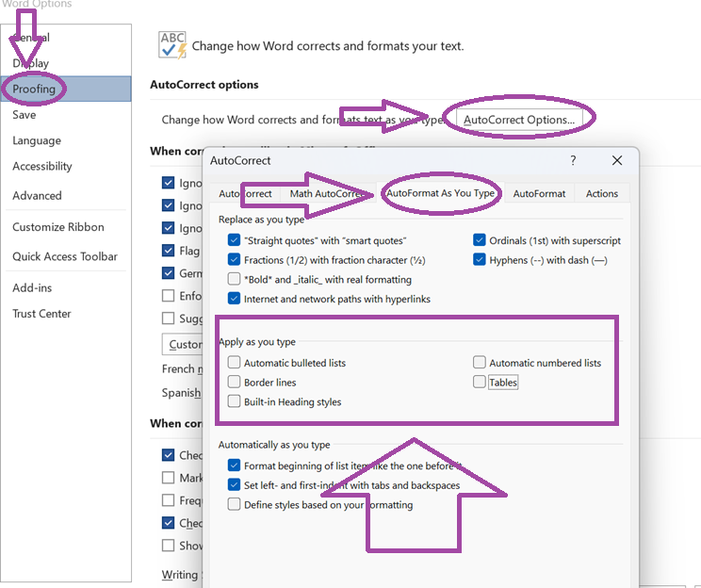Enable the Tables checkbox

pos(480,382)
